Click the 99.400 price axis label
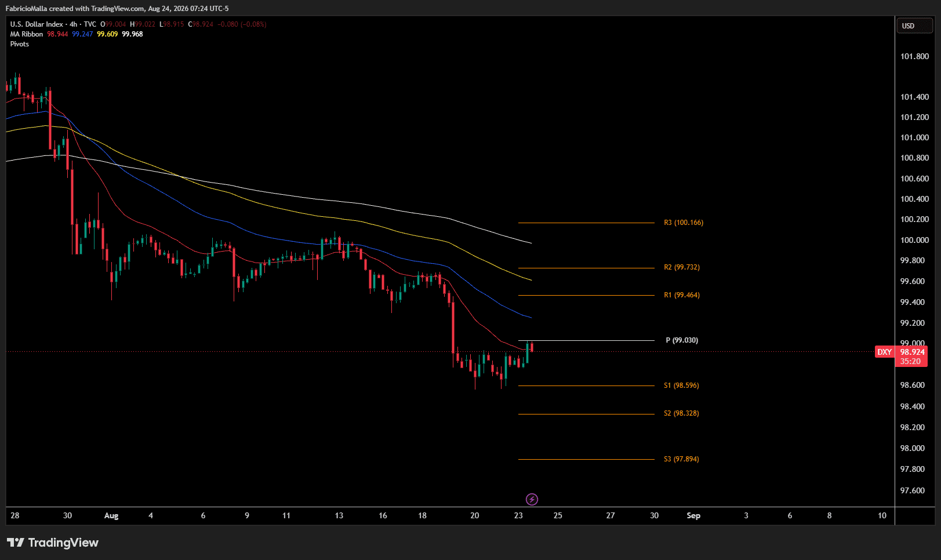Viewport: 941px width, 560px height. click(913, 302)
